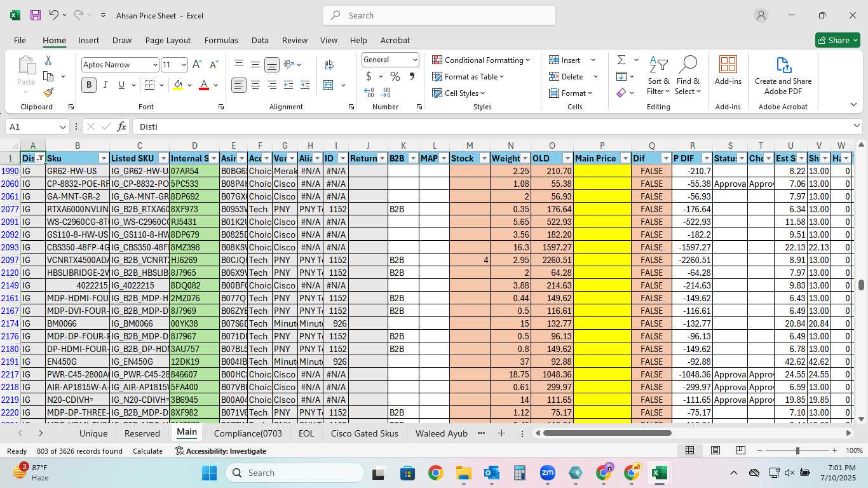Toggle Align Left
The height and width of the screenshot is (488, 868).
coord(239,85)
